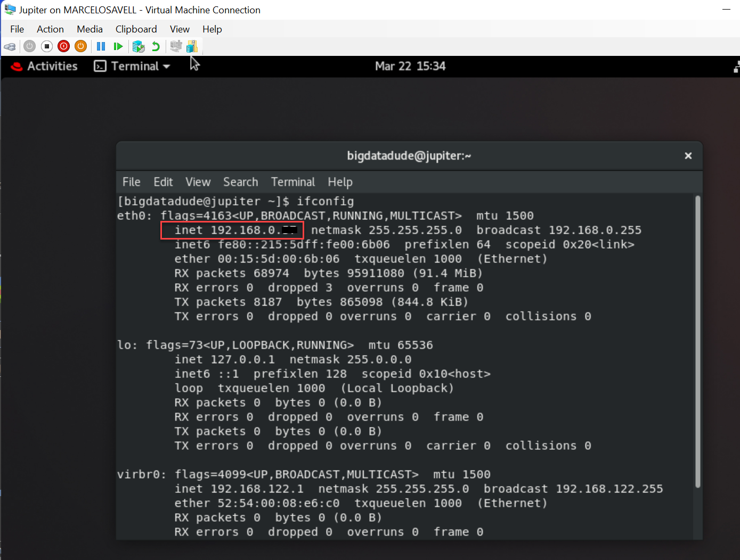The image size is (740, 560).
Task: Click the grey Start power icon
Action: [30, 47]
